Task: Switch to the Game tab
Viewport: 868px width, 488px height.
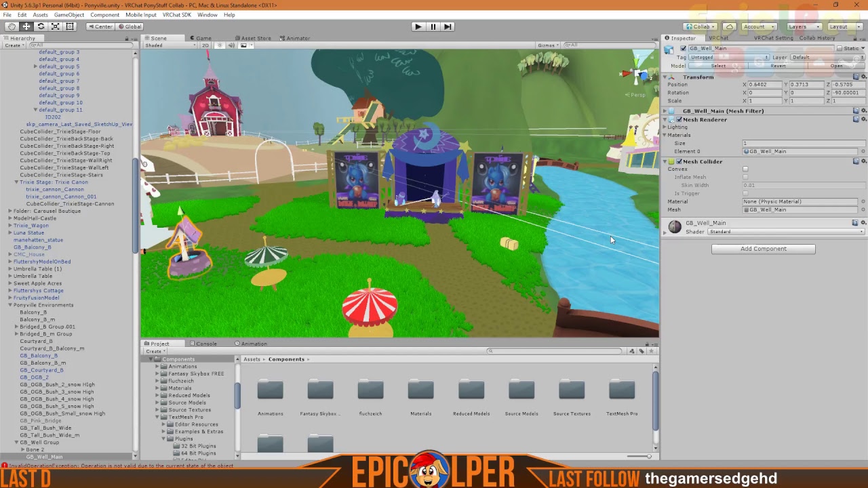Action: pyautogui.click(x=201, y=38)
